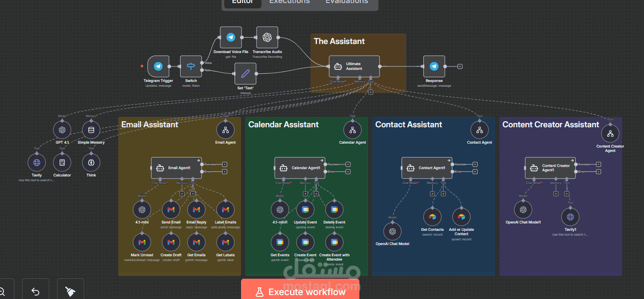Select the Set 'Text' node
The height and width of the screenshot is (299, 644).
(x=245, y=74)
